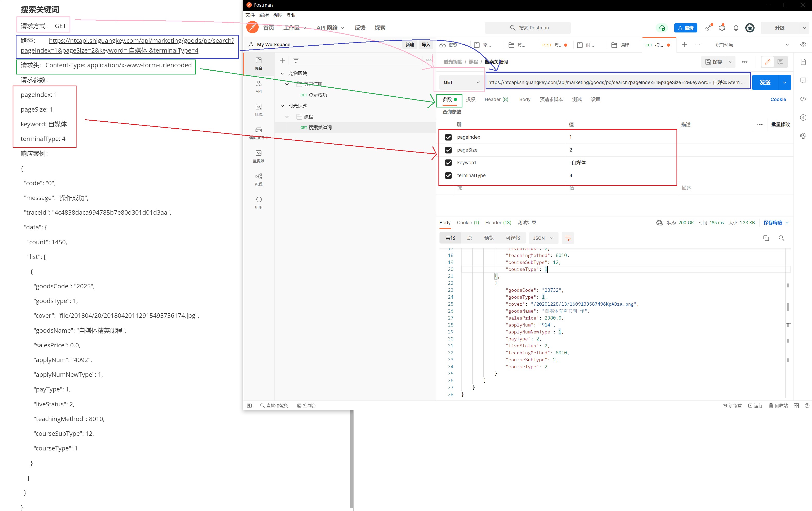Click the blue 发送 button
This screenshot has height=511, width=812.
point(765,82)
